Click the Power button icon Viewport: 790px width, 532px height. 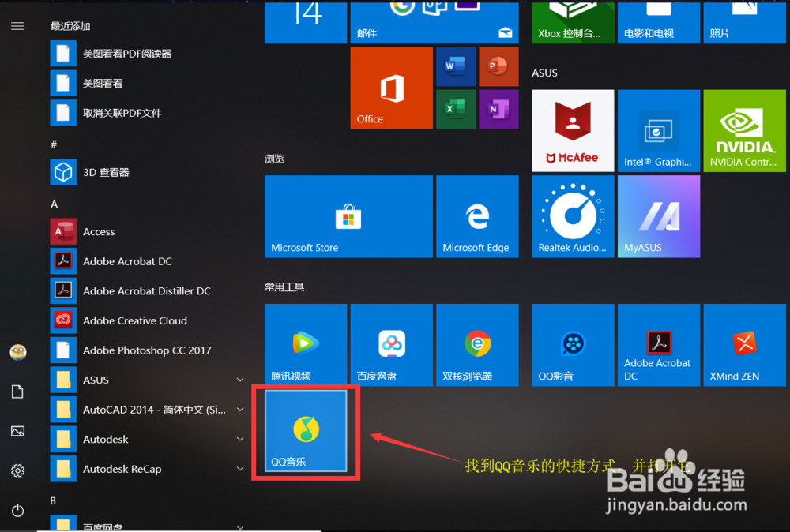coord(17,511)
